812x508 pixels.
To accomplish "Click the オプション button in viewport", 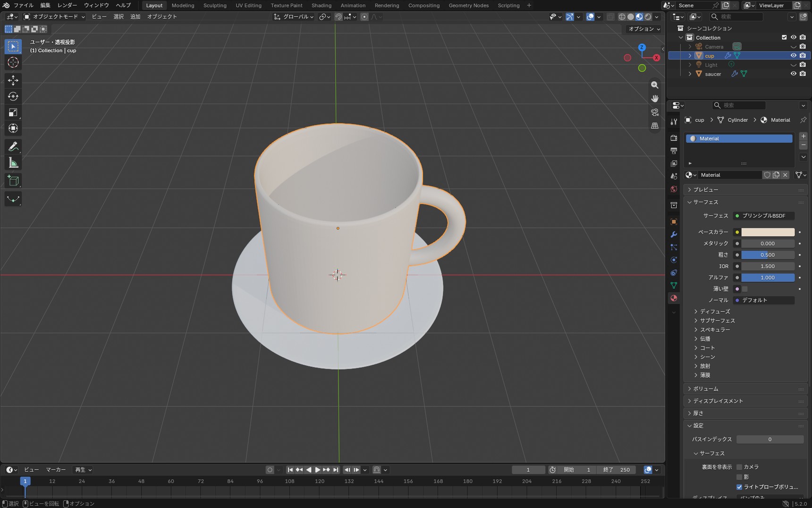I will pos(644,29).
